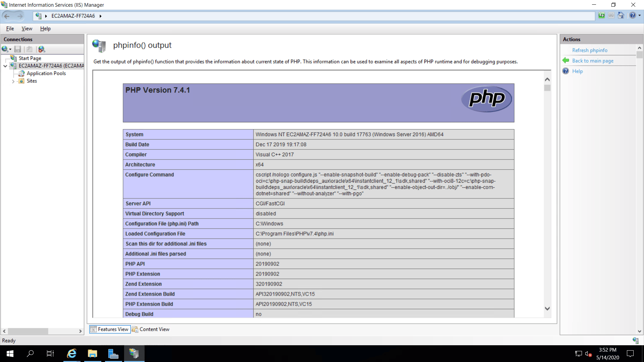Click the Forward navigation arrow
644x362 pixels.
pos(20,16)
